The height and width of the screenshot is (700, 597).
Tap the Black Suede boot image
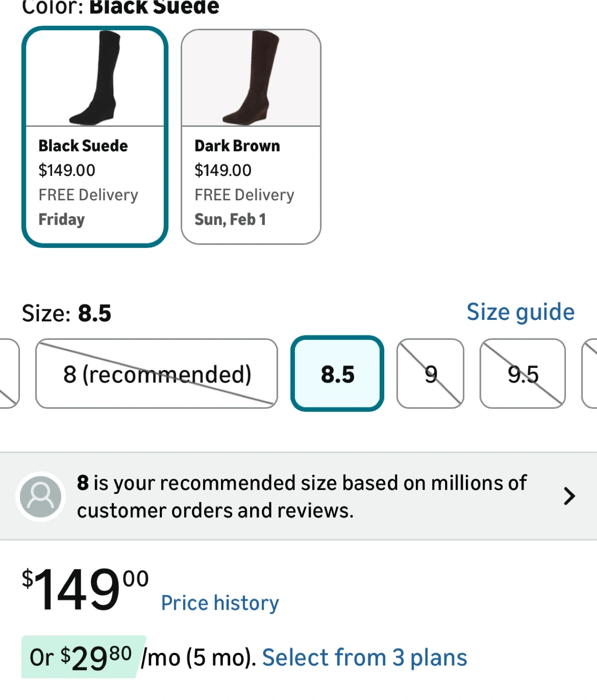95,78
